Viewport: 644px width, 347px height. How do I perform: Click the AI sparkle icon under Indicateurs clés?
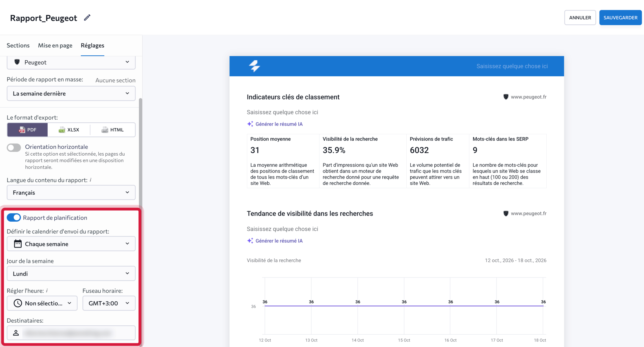[250, 124]
